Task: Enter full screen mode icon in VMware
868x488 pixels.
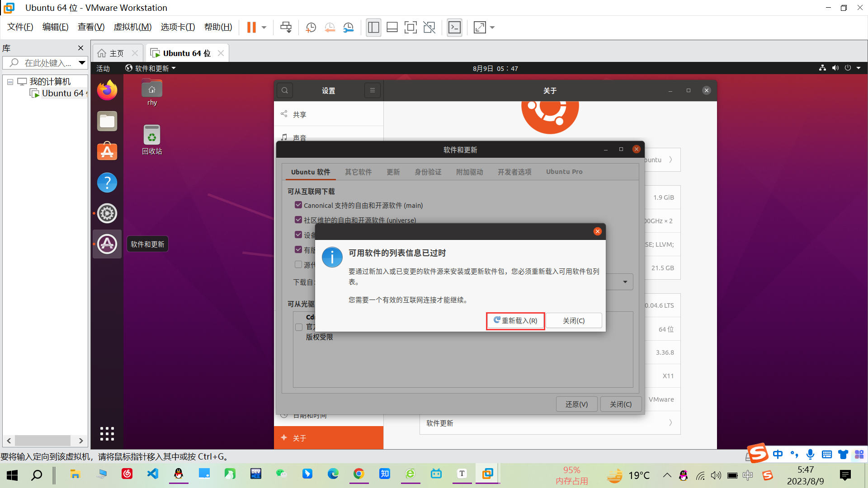Action: click(410, 28)
